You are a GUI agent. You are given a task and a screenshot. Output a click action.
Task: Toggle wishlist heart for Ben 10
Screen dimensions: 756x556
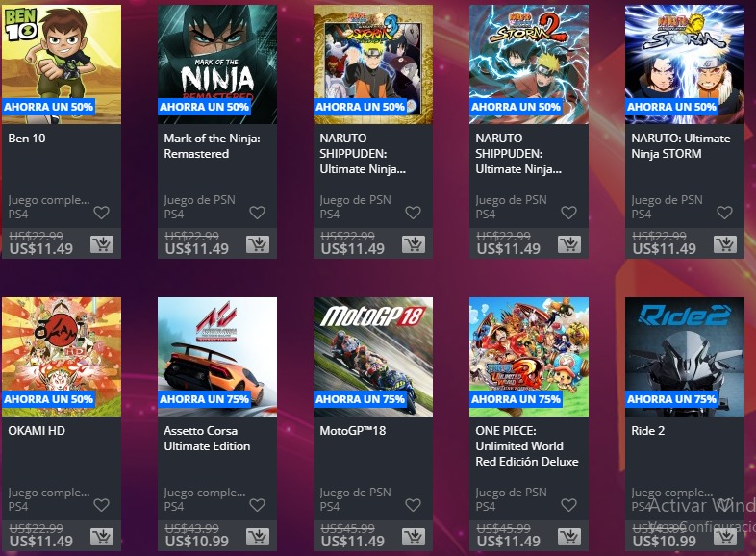(x=101, y=213)
